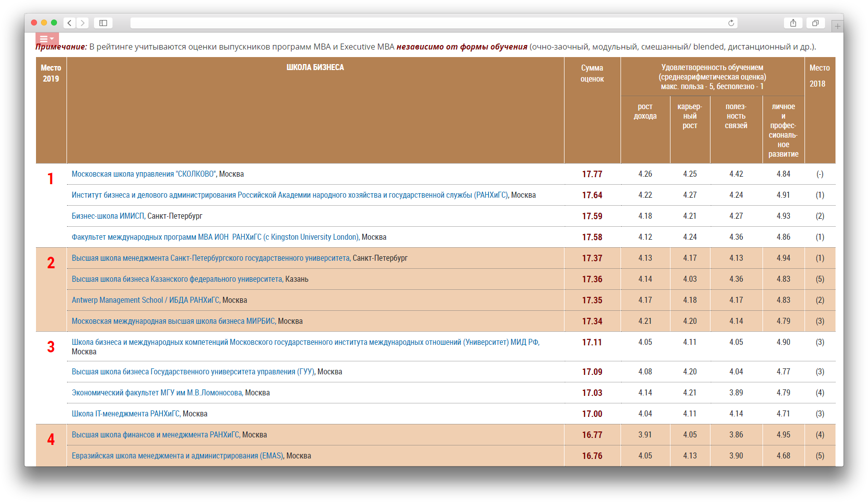The width and height of the screenshot is (868, 502).
Task: Open the Share menu icon
Action: [x=793, y=23]
